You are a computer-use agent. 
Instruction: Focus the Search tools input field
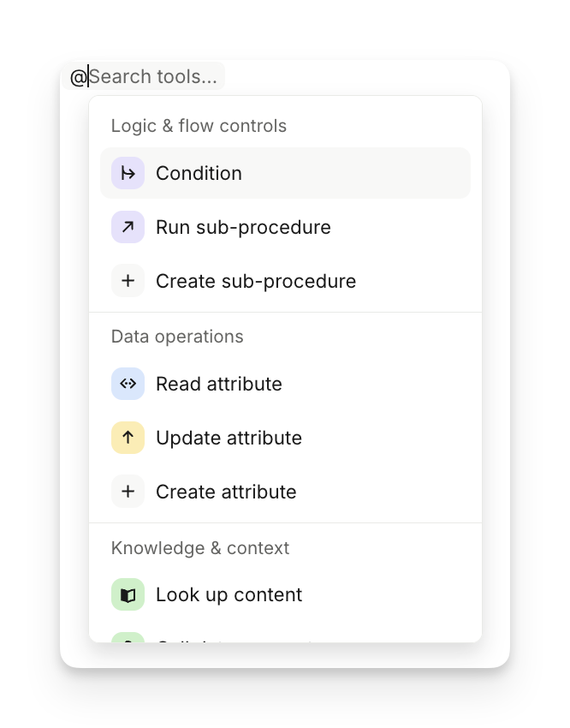pyautogui.click(x=154, y=77)
